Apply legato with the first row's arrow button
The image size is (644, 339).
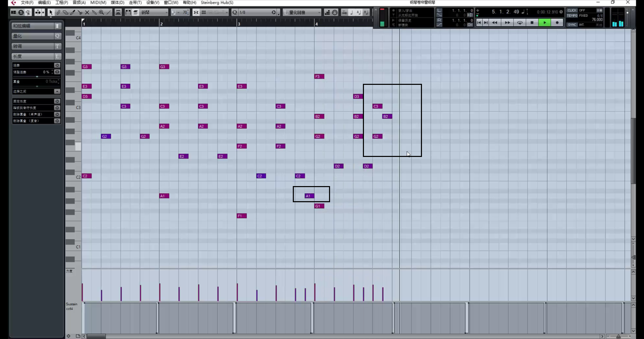(x=57, y=65)
